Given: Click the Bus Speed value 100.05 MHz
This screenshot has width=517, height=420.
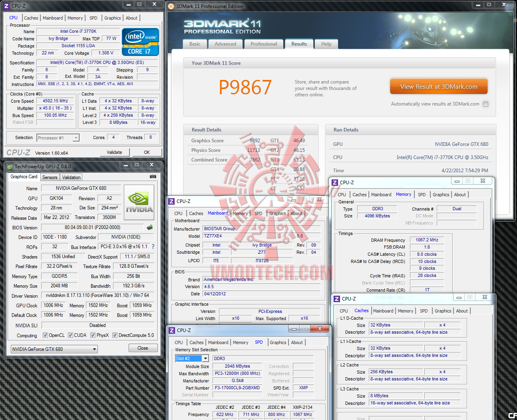Looking at the screenshot, I should tap(56, 115).
